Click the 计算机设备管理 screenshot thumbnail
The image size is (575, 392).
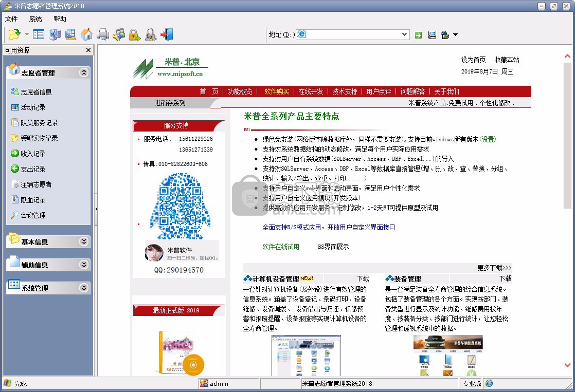pos(306,356)
